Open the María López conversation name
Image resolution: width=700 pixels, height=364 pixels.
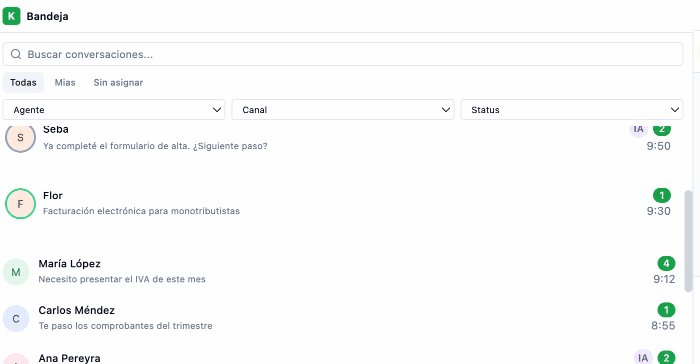coord(69,264)
